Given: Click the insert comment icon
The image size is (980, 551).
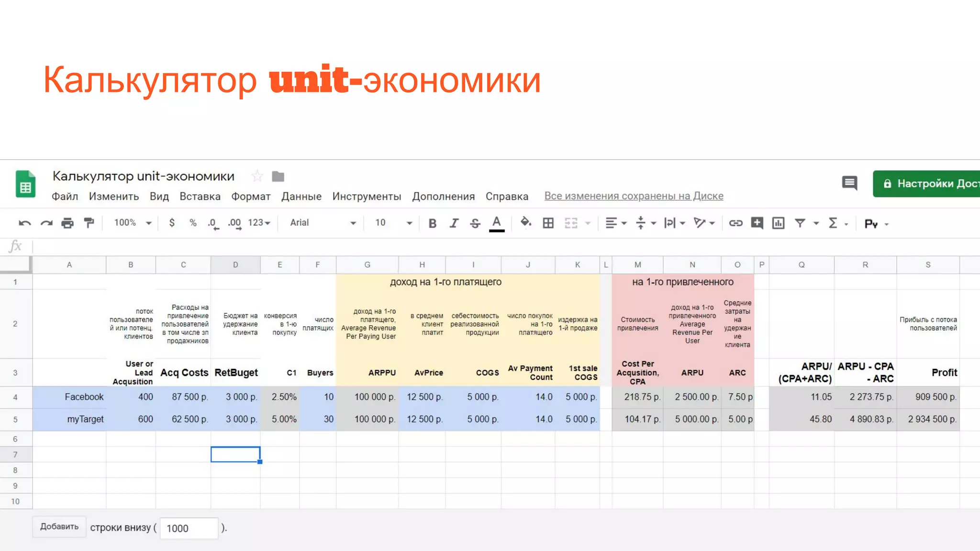Looking at the screenshot, I should (757, 223).
